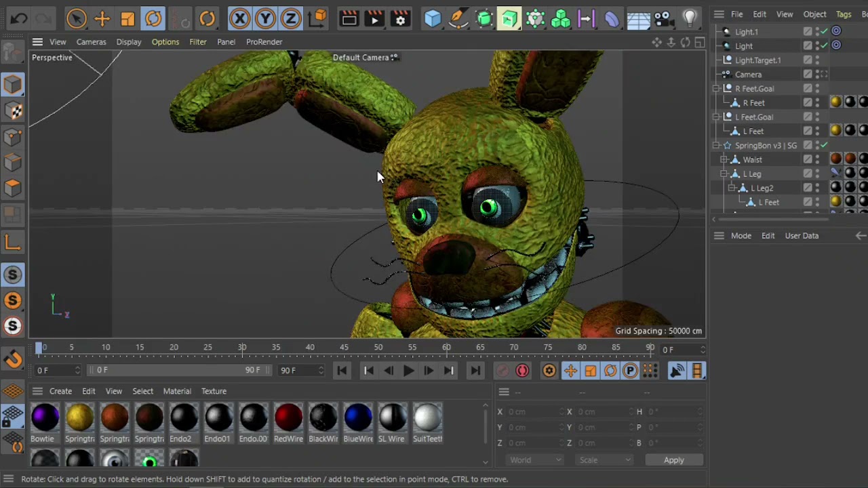Toggle the X-axis lock
Image resolution: width=868 pixels, height=488 pixels.
point(239,18)
